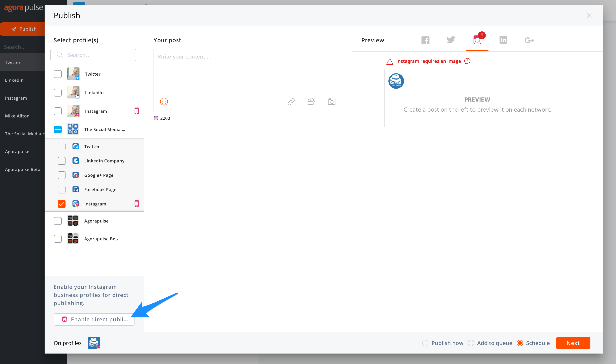Toggle The Social Media group checkbox
The height and width of the screenshot is (364, 616).
click(58, 129)
